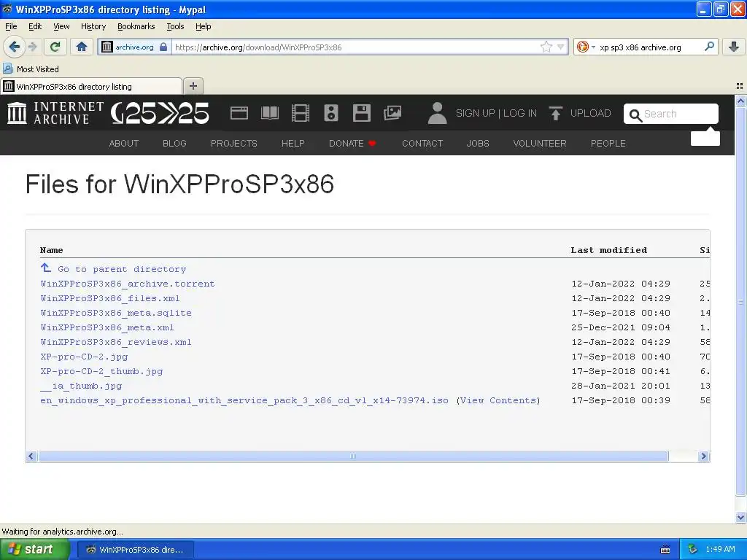This screenshot has width=747, height=560.
Task: Select the WinXPProSP3x86 directory listing tab
Action: pos(91,87)
